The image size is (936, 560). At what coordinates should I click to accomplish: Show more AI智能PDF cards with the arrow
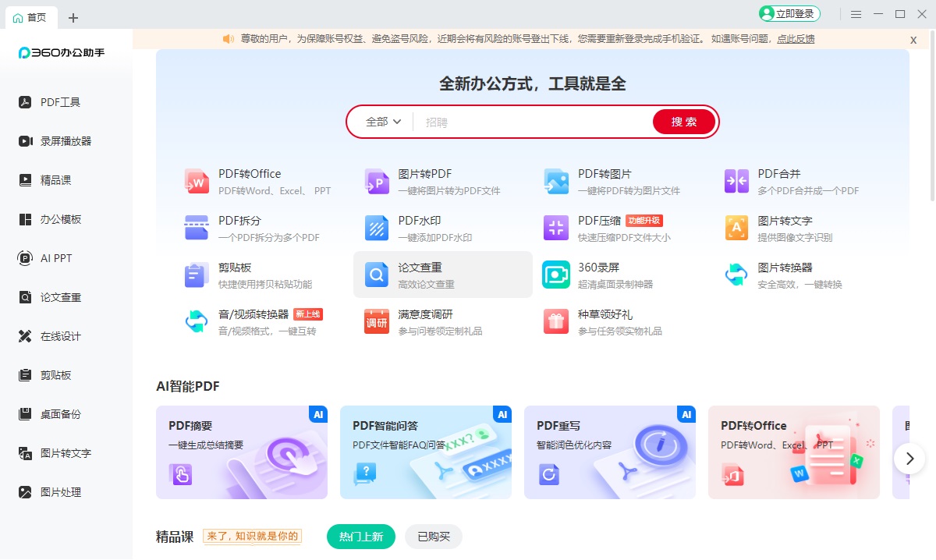tap(909, 458)
